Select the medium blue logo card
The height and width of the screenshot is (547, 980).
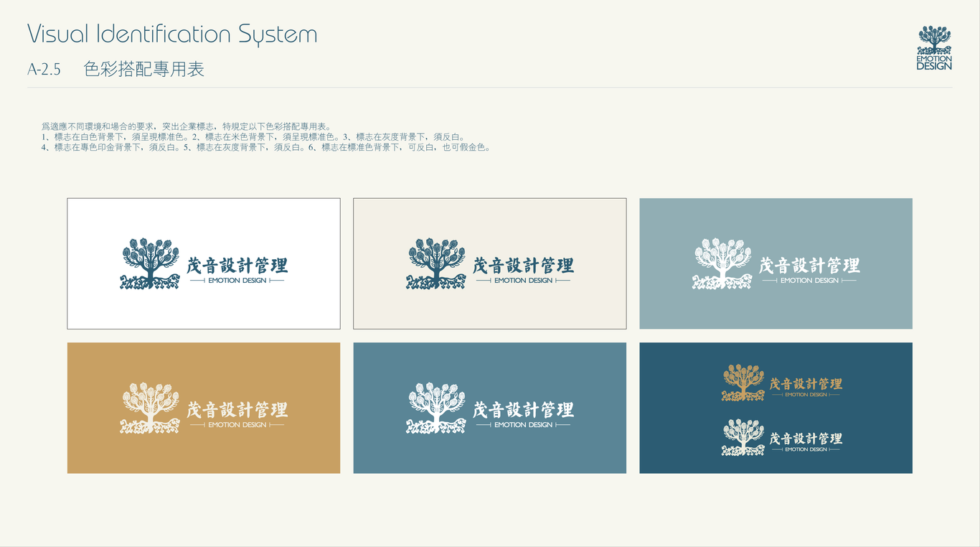click(490, 408)
